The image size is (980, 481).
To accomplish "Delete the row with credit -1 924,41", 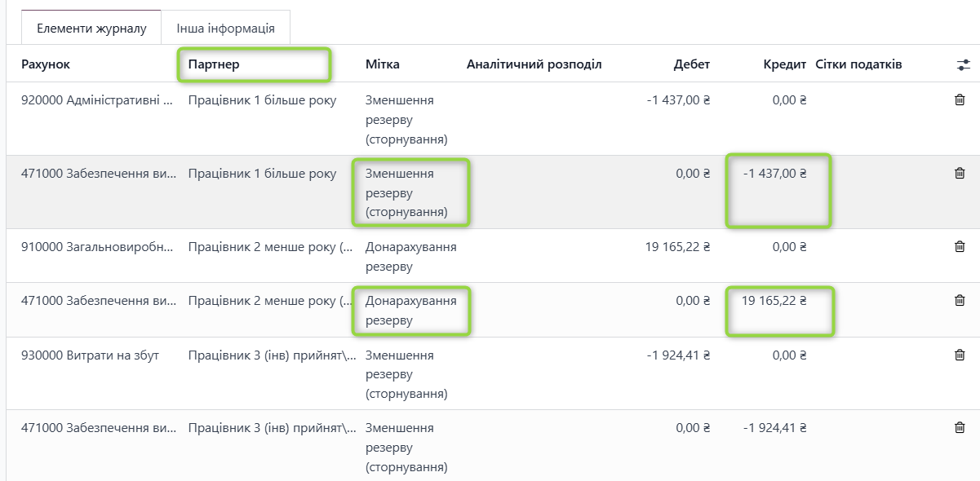I will click(x=960, y=428).
